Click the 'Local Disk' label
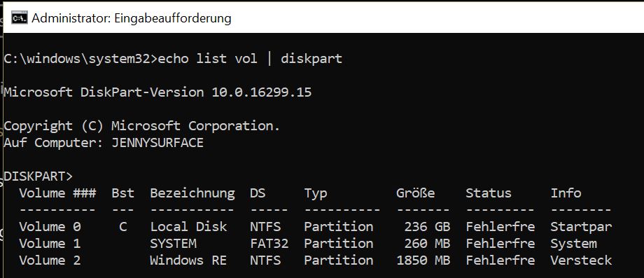644x278 pixels. coord(188,227)
